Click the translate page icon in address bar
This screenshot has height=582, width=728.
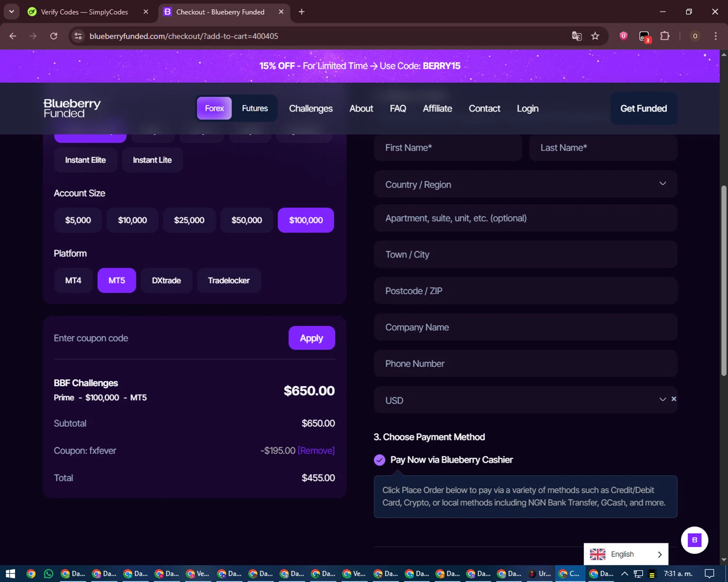(577, 36)
